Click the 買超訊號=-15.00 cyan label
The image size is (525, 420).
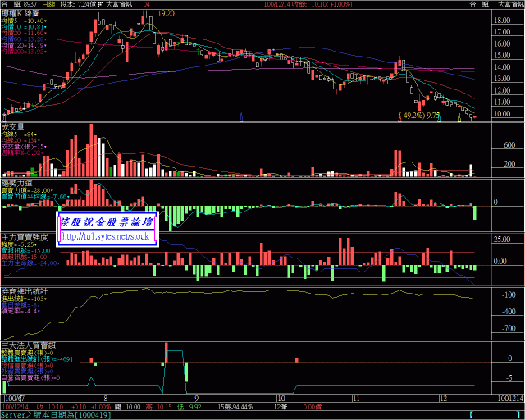[25, 251]
